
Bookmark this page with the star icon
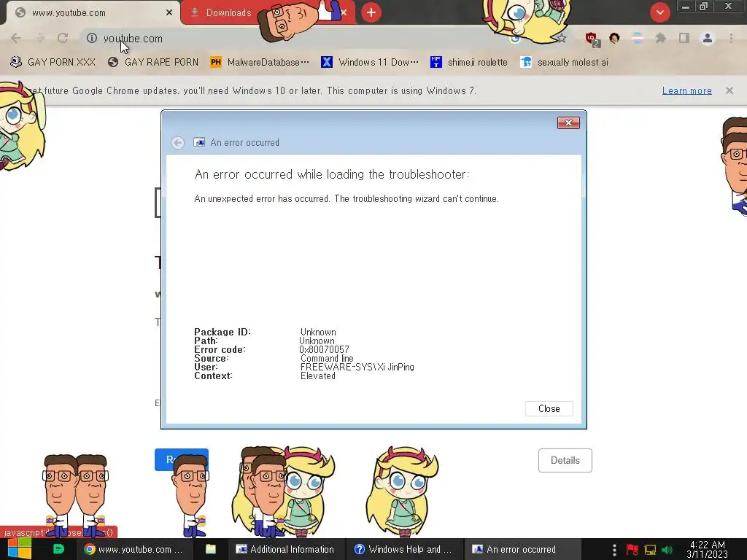(x=562, y=38)
